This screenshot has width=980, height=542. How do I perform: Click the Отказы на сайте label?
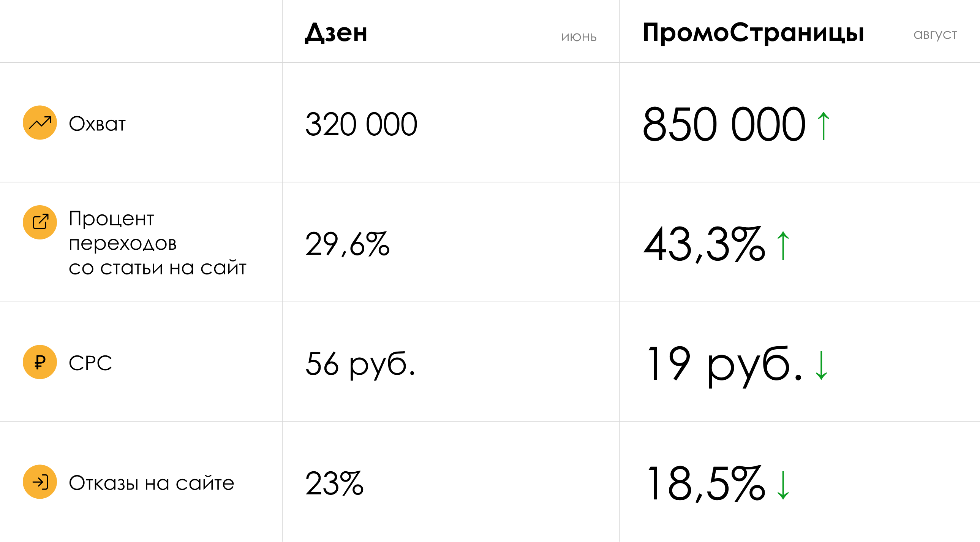[x=152, y=483]
